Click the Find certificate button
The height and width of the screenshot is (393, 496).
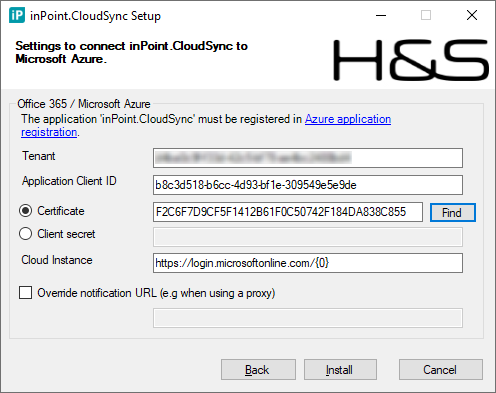[452, 212]
